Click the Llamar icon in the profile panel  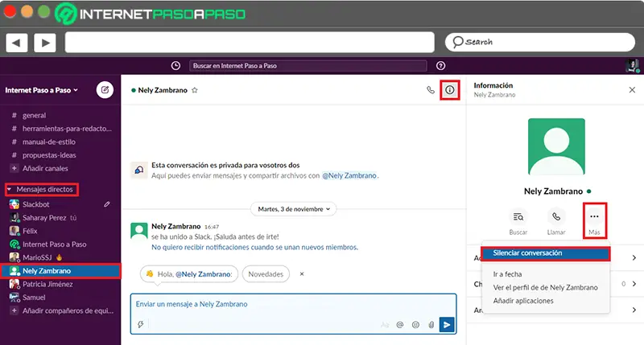tap(556, 217)
